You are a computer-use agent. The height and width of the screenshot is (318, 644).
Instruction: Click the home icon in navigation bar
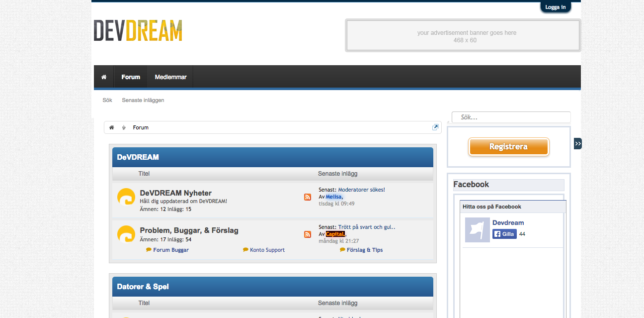(104, 77)
